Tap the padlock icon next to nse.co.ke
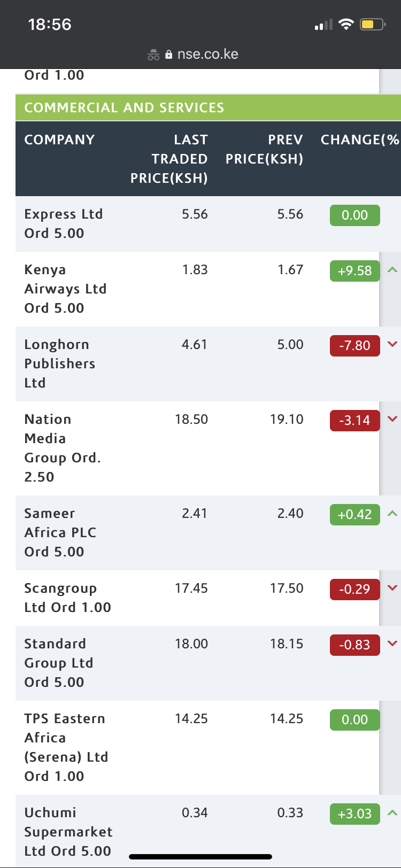 tap(169, 55)
